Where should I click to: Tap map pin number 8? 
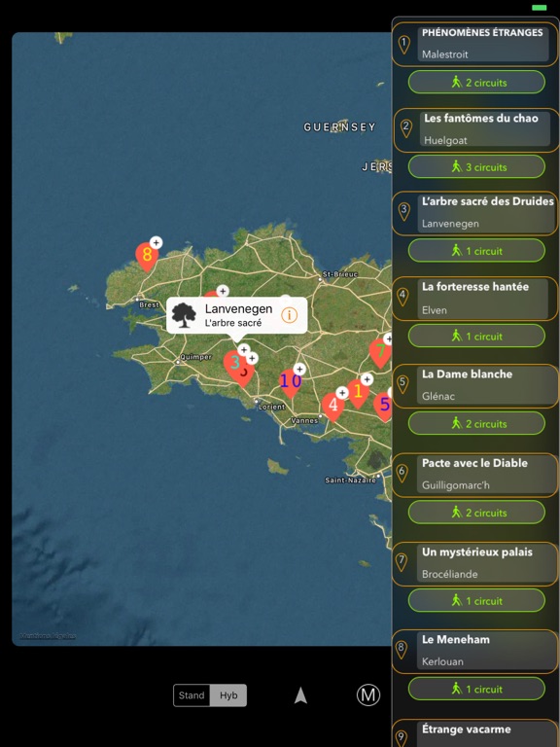point(147,257)
